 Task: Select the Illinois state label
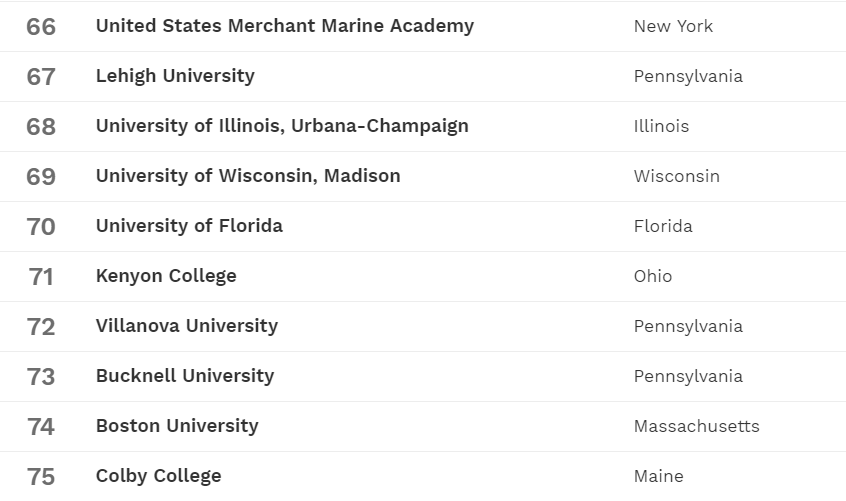tap(661, 126)
